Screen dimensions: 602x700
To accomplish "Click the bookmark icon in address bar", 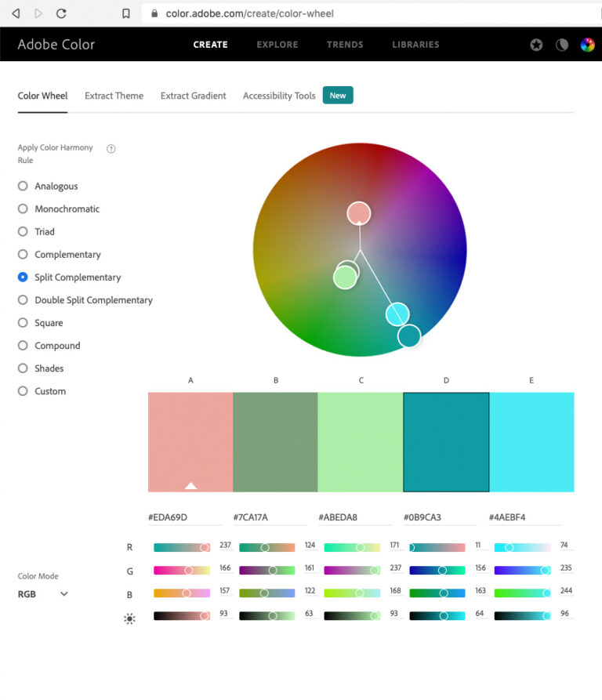I will (126, 14).
